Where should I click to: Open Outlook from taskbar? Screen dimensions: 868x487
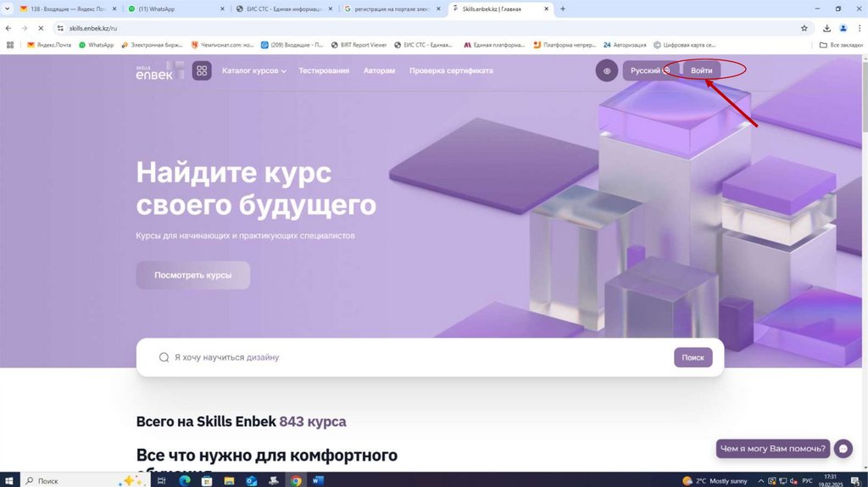(x=251, y=480)
